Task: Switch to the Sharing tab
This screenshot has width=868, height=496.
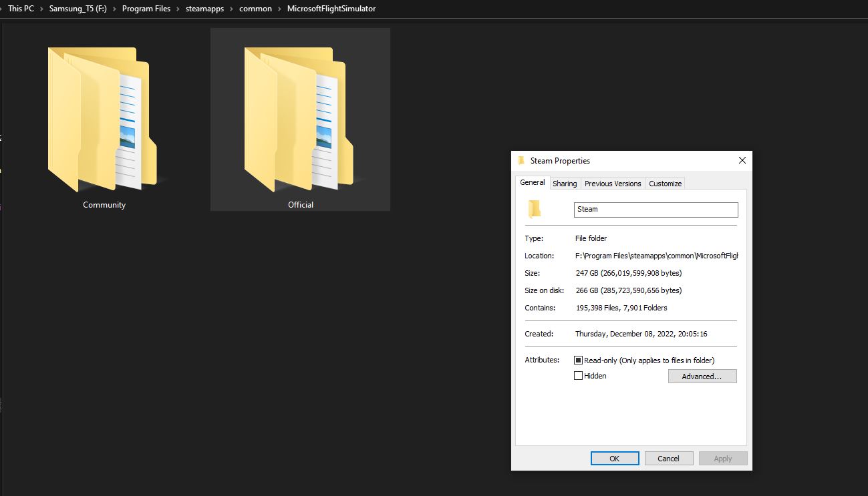Action: 565,184
